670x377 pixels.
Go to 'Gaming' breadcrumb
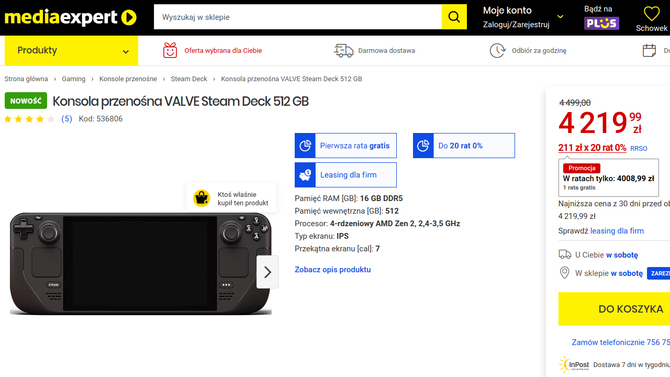73,79
